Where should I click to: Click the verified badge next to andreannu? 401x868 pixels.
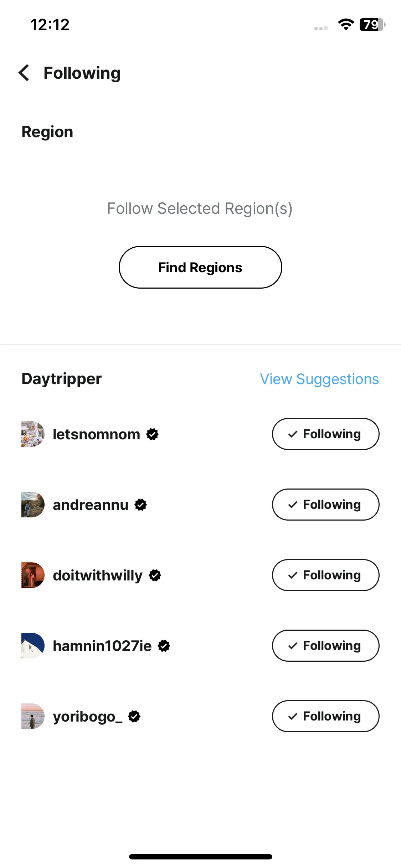141,505
